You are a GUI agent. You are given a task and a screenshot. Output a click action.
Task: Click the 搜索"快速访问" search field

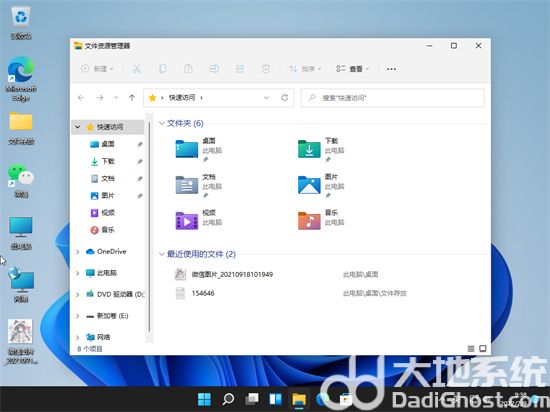pyautogui.click(x=393, y=98)
